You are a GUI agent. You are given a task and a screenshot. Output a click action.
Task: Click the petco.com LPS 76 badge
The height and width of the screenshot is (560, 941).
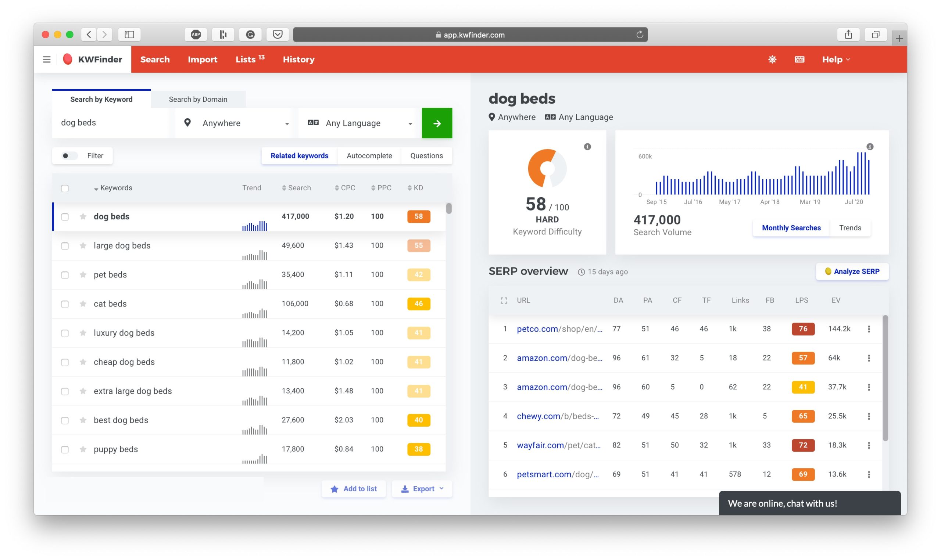click(803, 329)
